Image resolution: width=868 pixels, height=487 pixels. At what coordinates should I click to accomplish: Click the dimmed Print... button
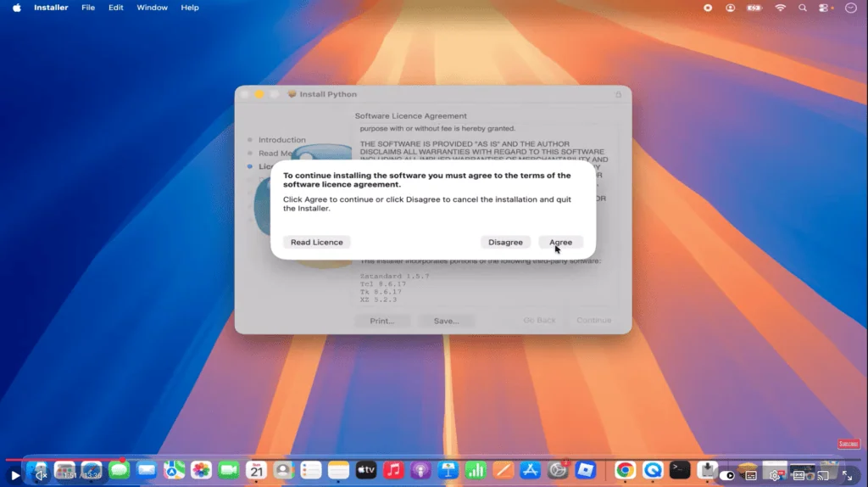pyautogui.click(x=382, y=321)
